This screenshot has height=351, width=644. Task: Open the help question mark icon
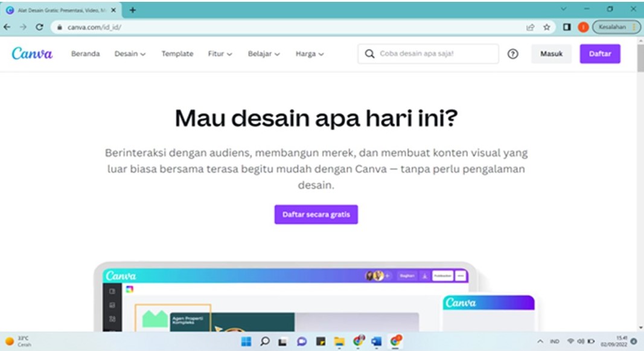coord(512,54)
